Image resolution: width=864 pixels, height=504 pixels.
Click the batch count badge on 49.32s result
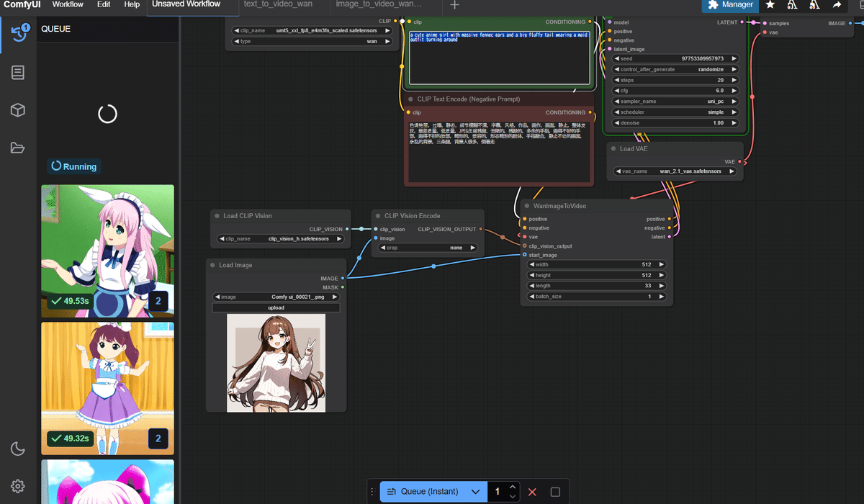coord(158,438)
